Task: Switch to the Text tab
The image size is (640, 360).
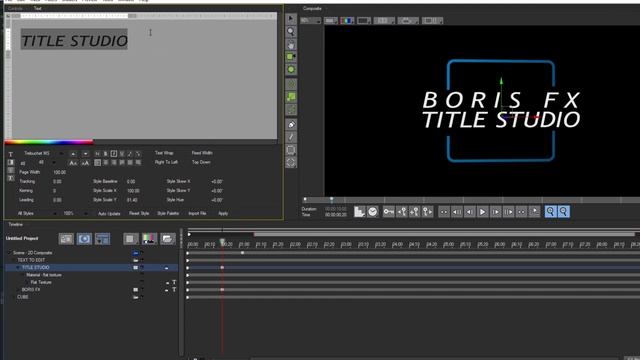Action: pyautogui.click(x=38, y=8)
